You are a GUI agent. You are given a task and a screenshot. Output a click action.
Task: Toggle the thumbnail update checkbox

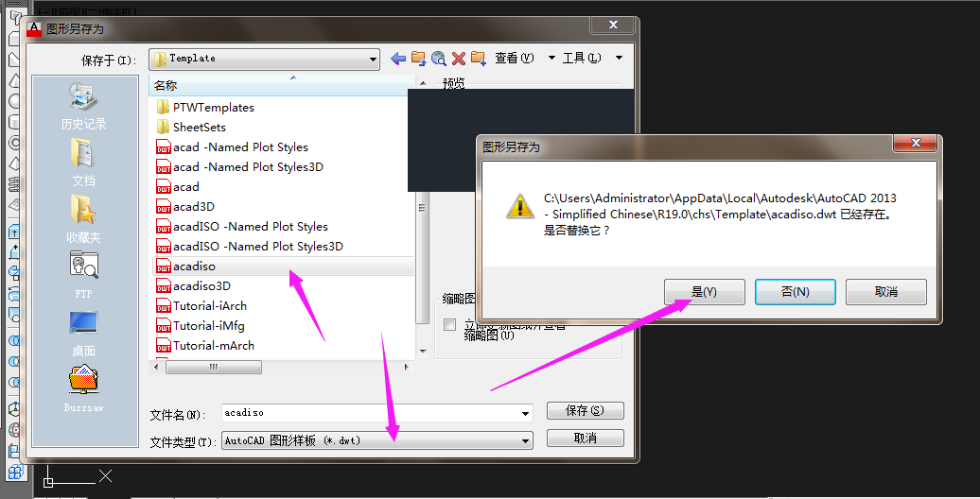coord(449,325)
